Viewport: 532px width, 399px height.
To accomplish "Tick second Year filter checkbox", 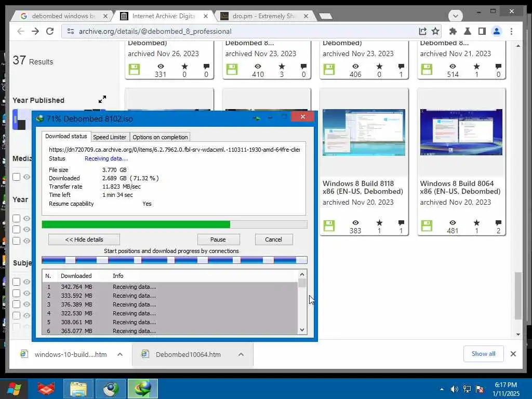I will (16, 229).
